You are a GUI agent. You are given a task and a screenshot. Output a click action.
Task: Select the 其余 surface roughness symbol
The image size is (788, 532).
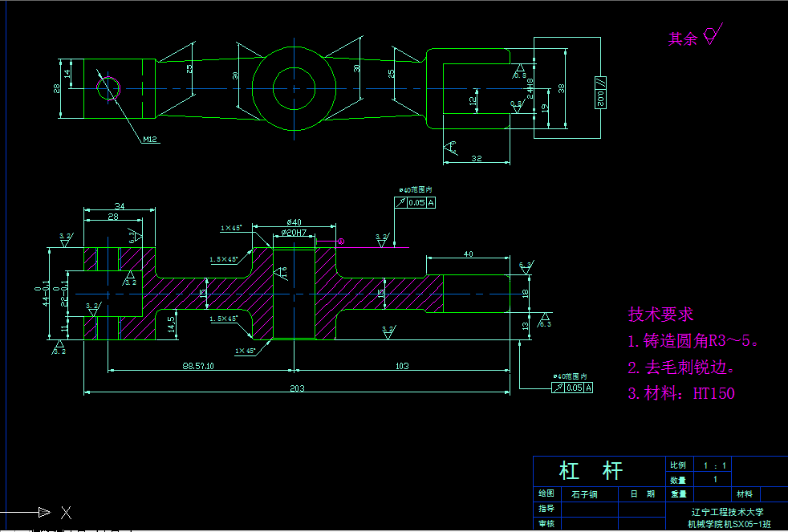tap(709, 36)
